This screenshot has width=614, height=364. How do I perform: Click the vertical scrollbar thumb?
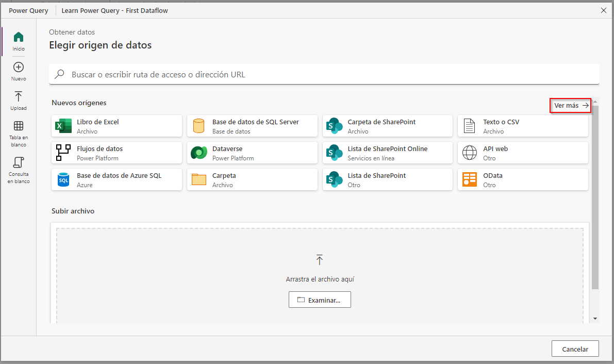click(595, 197)
